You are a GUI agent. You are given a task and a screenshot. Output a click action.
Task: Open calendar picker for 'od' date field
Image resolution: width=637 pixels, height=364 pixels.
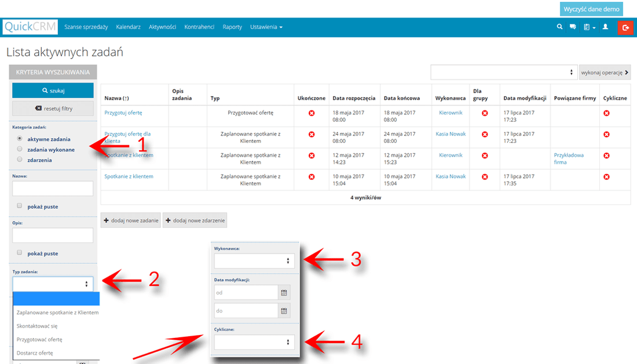coord(284,293)
